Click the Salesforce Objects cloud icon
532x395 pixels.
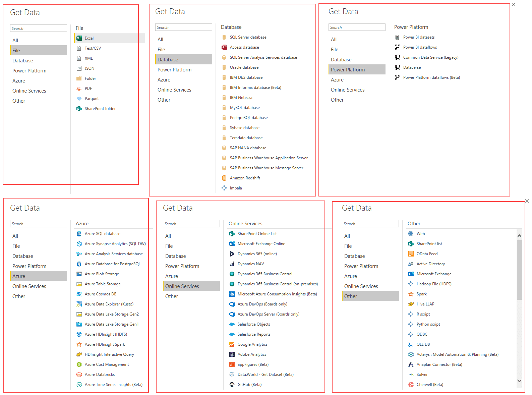(x=232, y=324)
